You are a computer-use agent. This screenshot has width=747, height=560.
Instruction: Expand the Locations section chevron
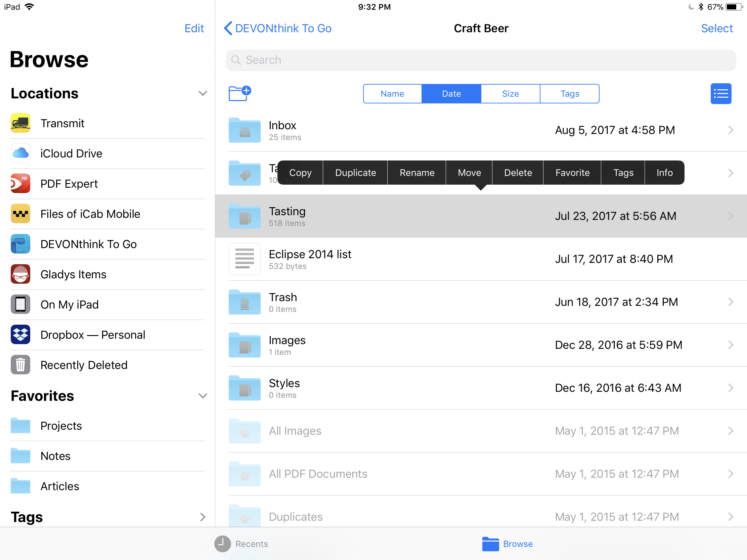click(203, 93)
